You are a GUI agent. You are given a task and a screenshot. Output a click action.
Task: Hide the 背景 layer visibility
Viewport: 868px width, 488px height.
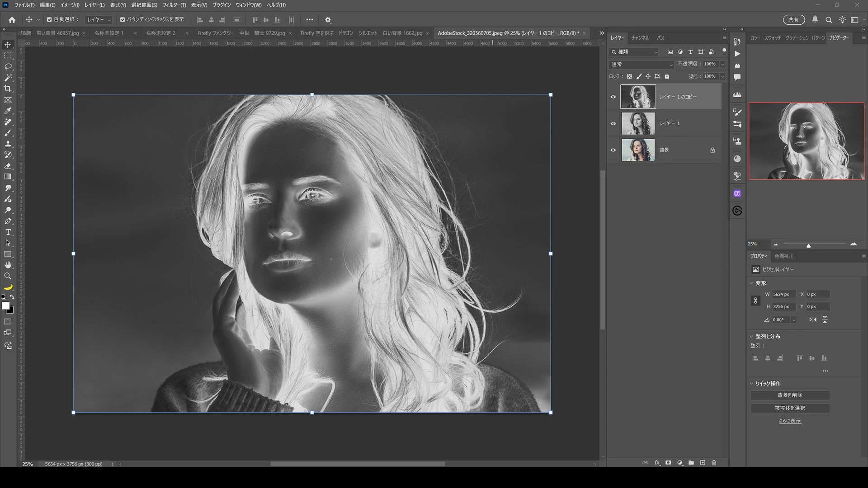(613, 150)
